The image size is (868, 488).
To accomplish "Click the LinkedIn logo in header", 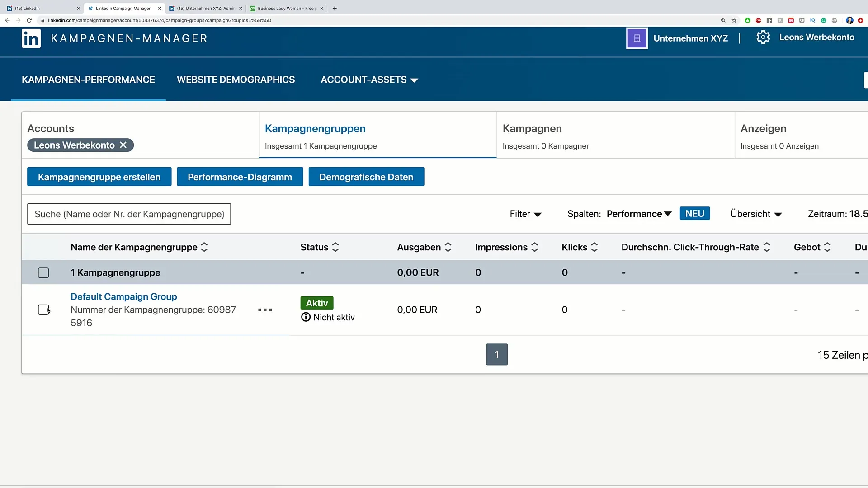I will click(x=31, y=38).
